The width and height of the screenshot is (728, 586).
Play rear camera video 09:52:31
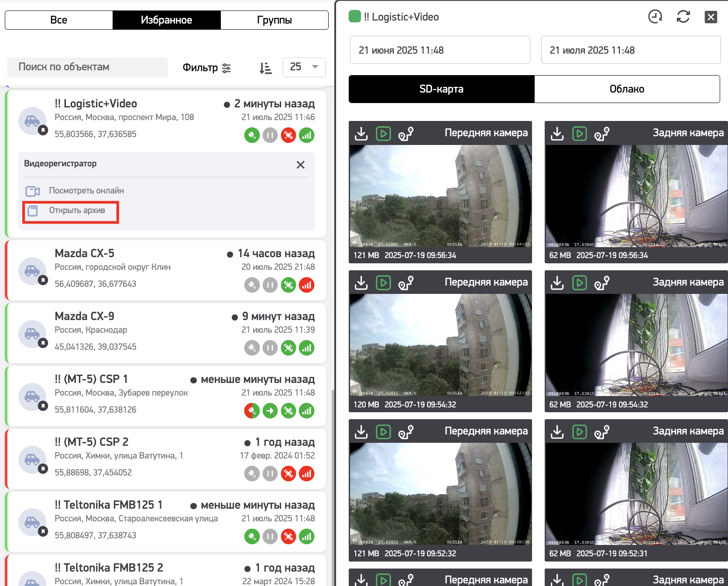pyautogui.click(x=580, y=432)
